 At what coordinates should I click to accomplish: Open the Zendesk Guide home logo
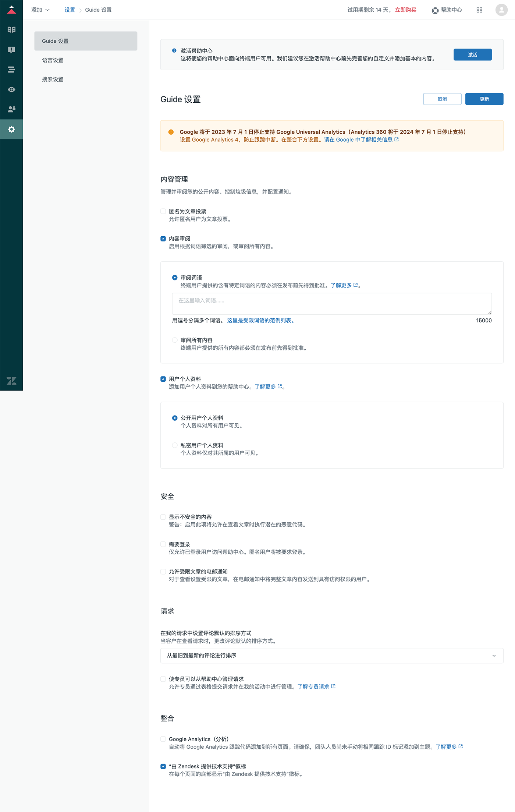point(11,10)
